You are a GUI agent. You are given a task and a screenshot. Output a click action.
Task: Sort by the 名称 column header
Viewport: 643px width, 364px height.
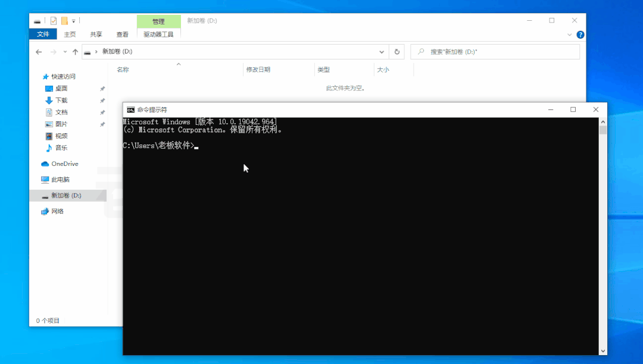click(x=123, y=70)
